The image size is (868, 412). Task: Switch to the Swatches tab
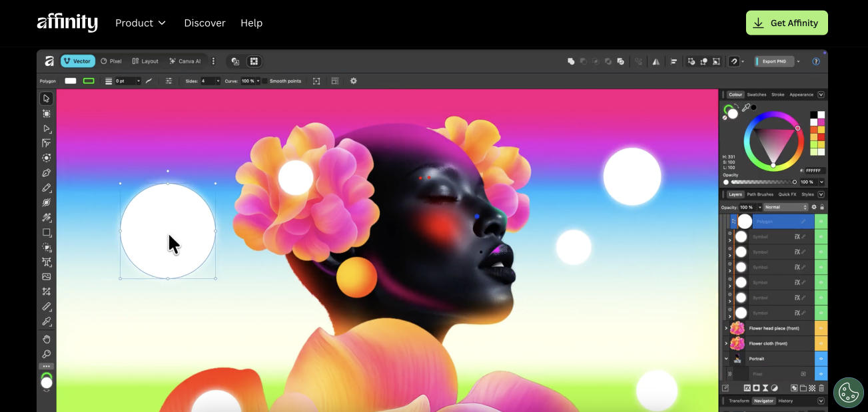coord(756,95)
